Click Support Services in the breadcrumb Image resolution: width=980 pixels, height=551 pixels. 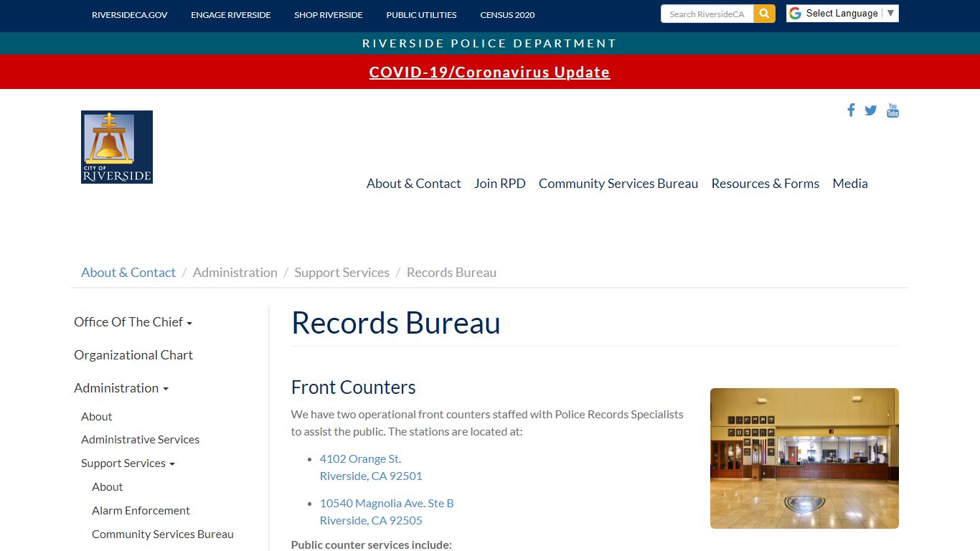coord(342,273)
